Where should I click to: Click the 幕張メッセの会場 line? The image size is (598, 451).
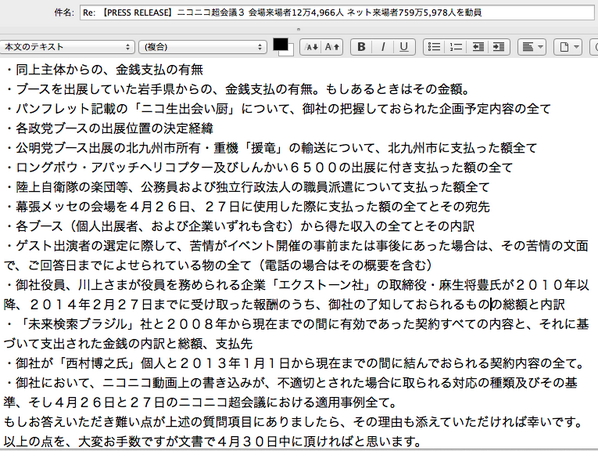tap(247, 206)
